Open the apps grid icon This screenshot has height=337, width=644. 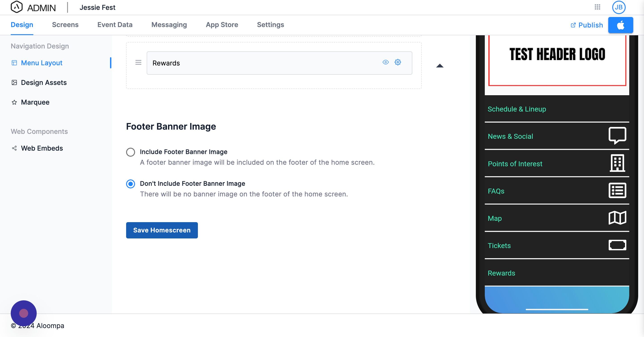(x=597, y=7)
